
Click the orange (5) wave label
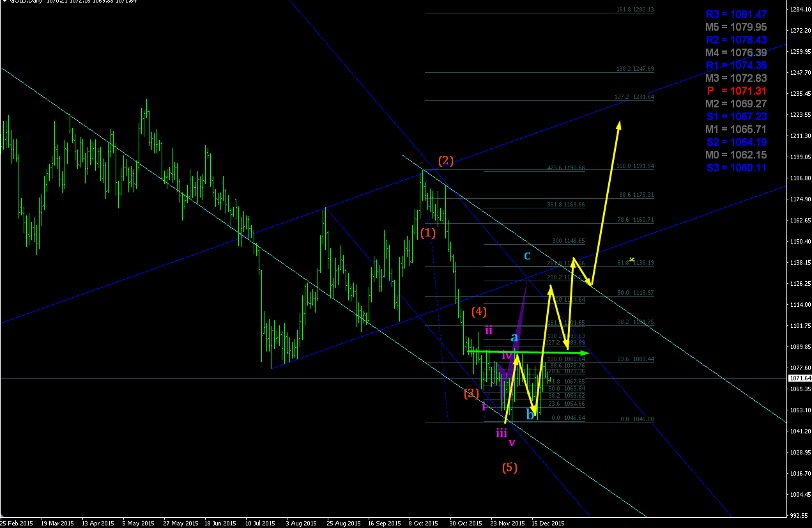coord(509,467)
